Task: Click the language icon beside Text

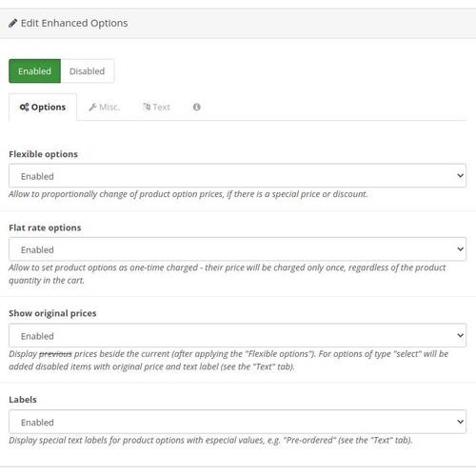Action: coord(147,107)
